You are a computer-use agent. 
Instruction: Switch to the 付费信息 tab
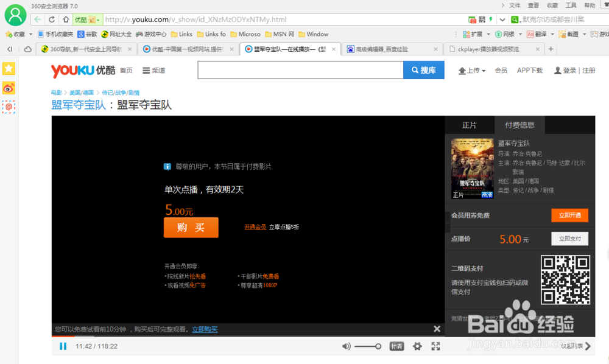click(519, 125)
